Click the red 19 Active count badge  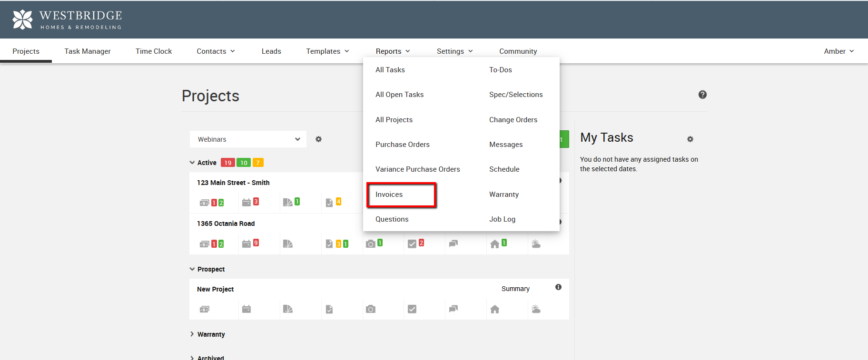point(227,163)
